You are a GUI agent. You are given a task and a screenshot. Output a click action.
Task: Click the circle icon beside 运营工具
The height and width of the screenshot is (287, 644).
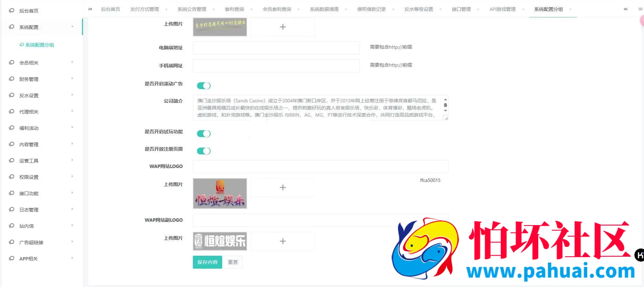(12, 161)
